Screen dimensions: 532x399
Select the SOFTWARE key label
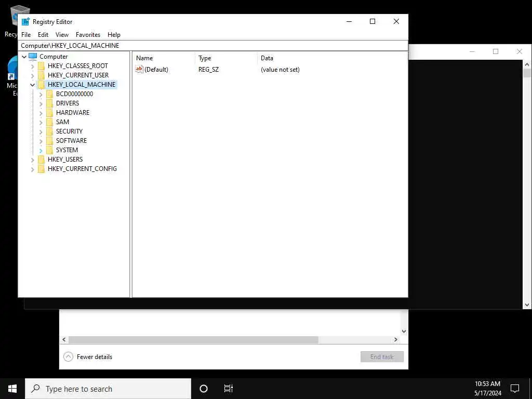pos(71,140)
